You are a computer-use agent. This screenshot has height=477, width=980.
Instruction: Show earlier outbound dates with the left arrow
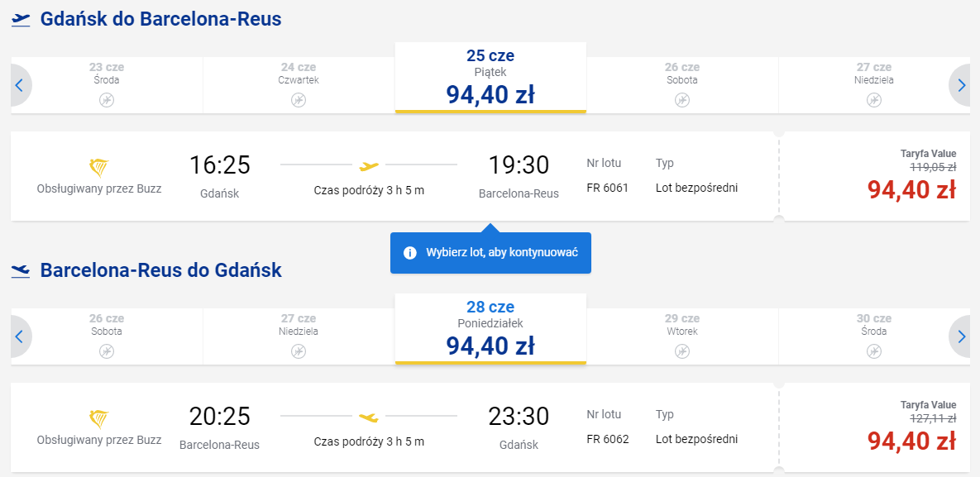(19, 85)
